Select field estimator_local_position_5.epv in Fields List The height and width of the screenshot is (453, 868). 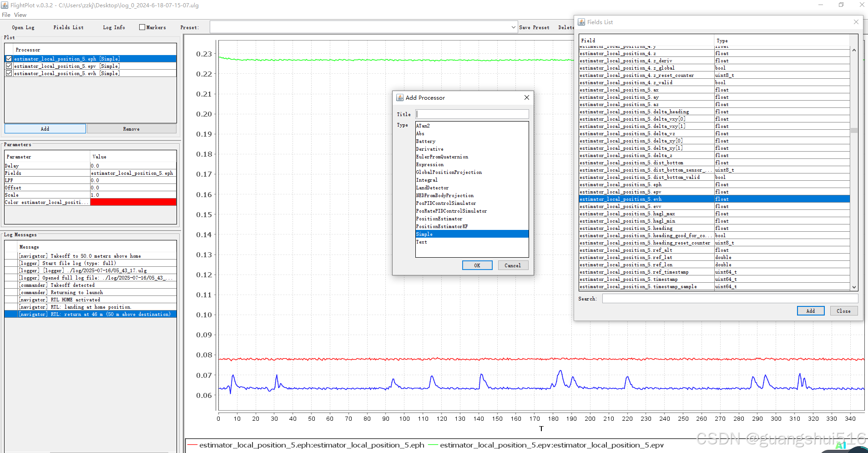pyautogui.click(x=714, y=192)
